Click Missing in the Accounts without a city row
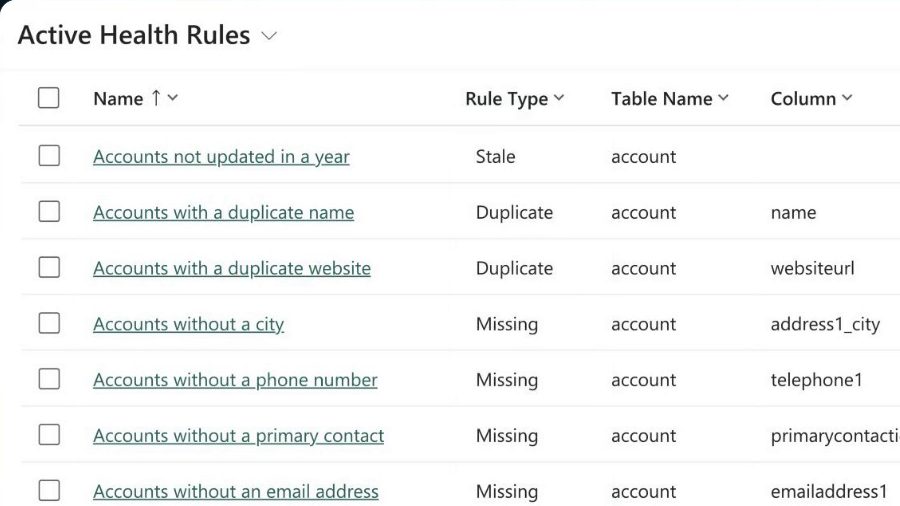 pos(507,324)
